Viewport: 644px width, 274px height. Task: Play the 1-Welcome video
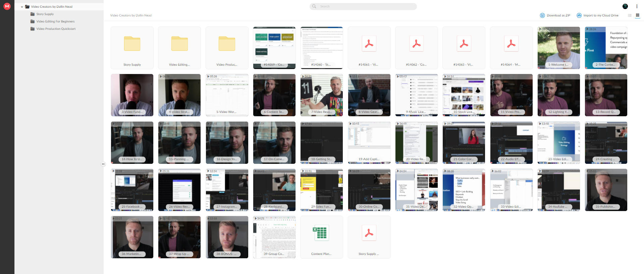(x=559, y=48)
